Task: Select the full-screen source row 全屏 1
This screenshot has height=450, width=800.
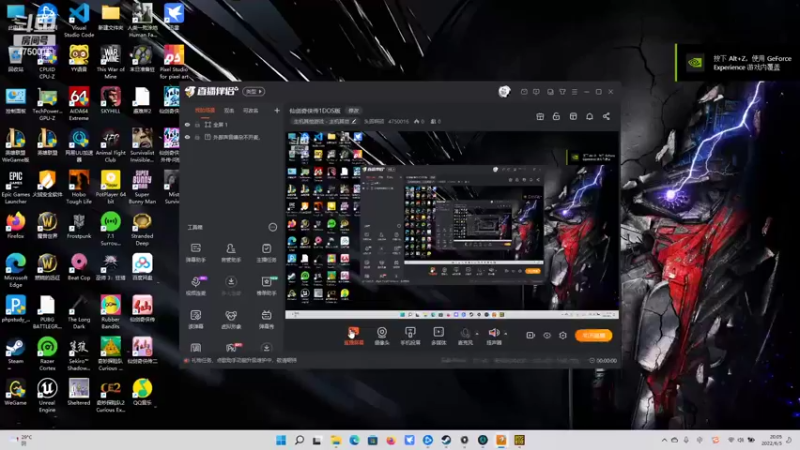Action: [232, 124]
